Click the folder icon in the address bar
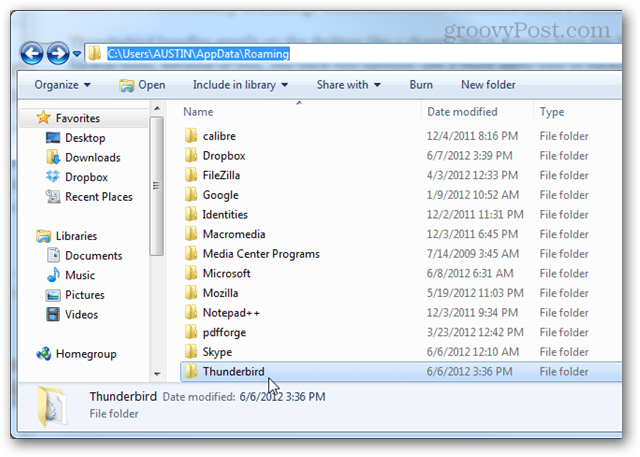 click(x=95, y=53)
